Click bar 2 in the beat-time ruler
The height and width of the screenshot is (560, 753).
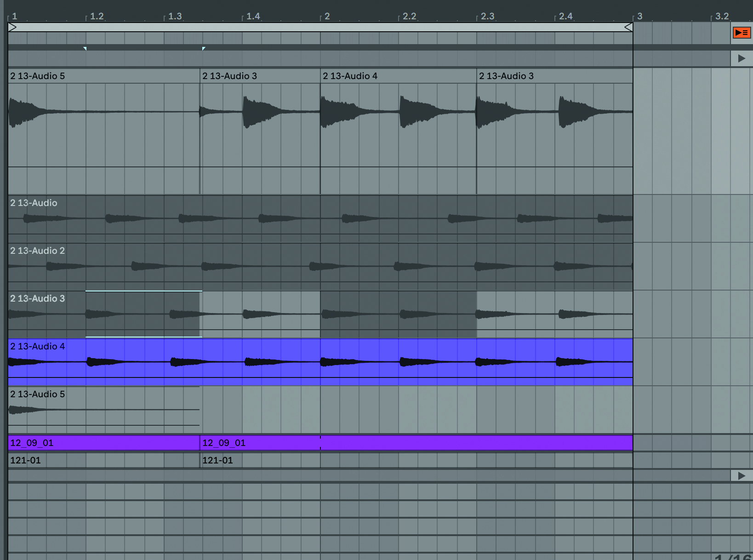click(x=327, y=16)
